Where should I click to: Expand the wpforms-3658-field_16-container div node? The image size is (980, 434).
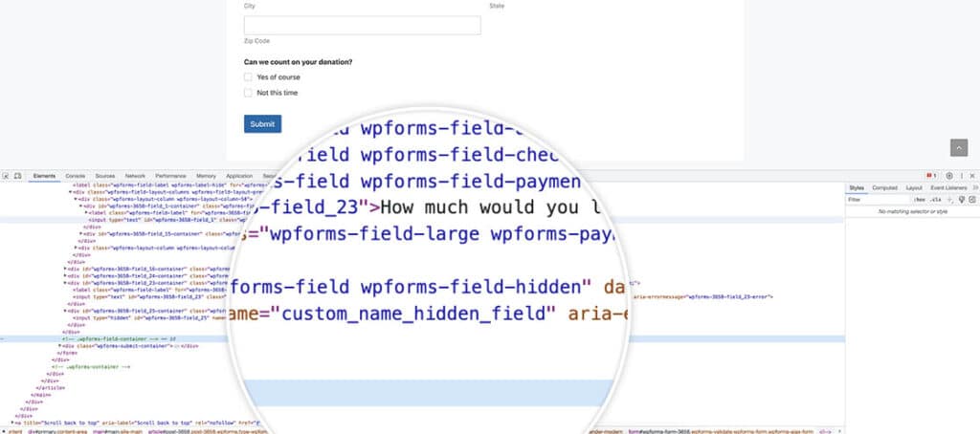66,270
